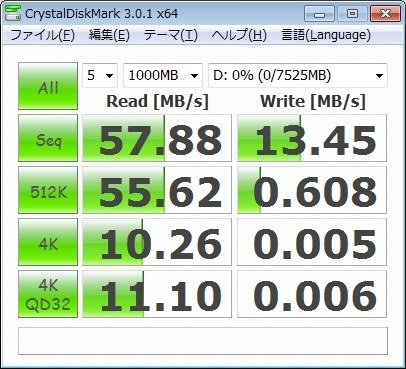Select the 512K write result 0.608
The image size is (406, 369).
pos(312,190)
